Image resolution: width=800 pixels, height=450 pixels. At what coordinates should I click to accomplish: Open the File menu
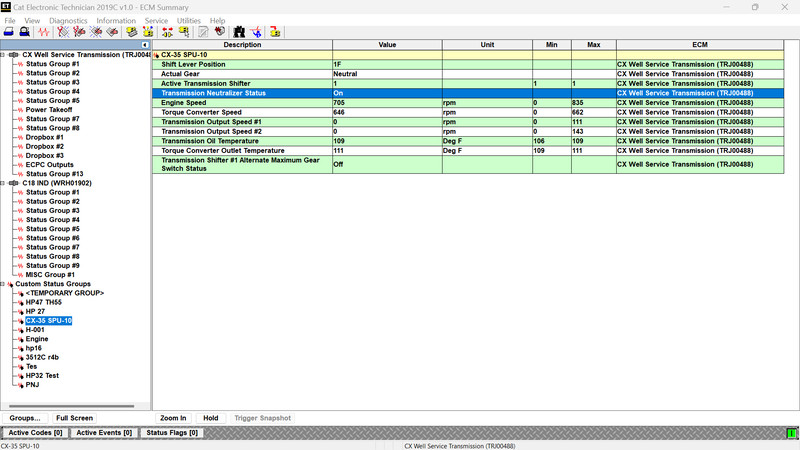[10, 20]
